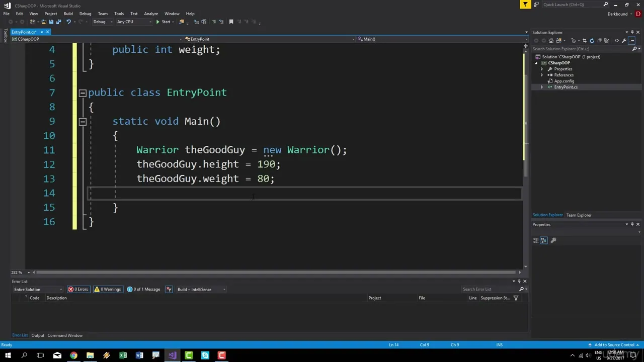This screenshot has height=362, width=644.
Task: Open the Debug configuration dropdown
Action: click(102, 22)
